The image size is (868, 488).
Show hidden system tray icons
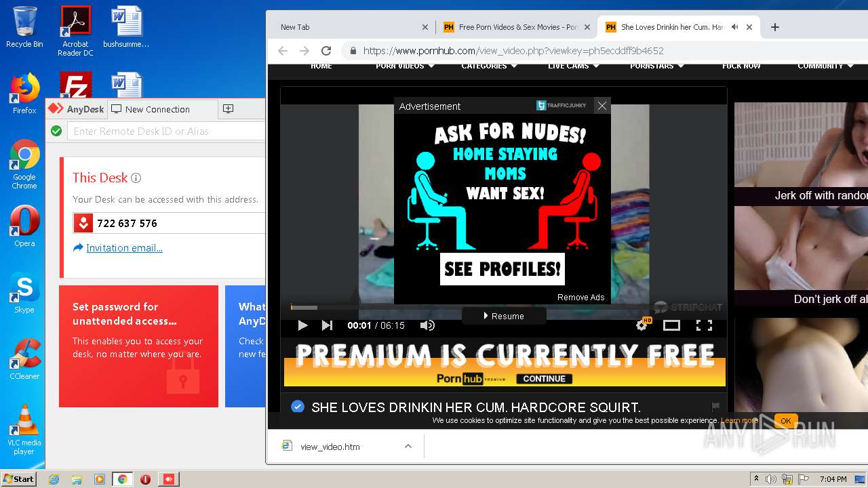756,479
